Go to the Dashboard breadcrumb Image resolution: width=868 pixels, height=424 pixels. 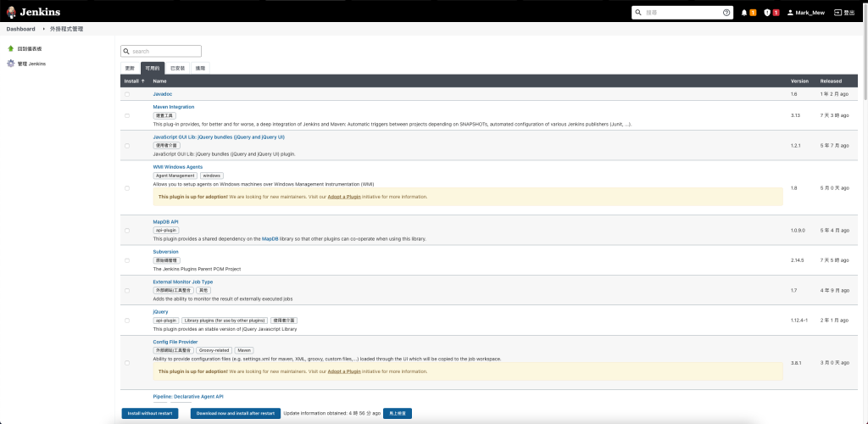[20, 29]
